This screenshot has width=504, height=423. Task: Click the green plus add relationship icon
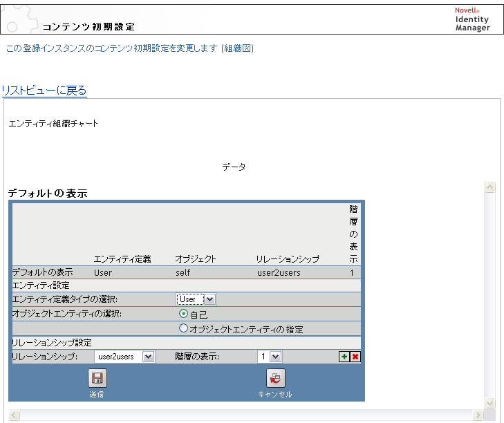point(344,357)
